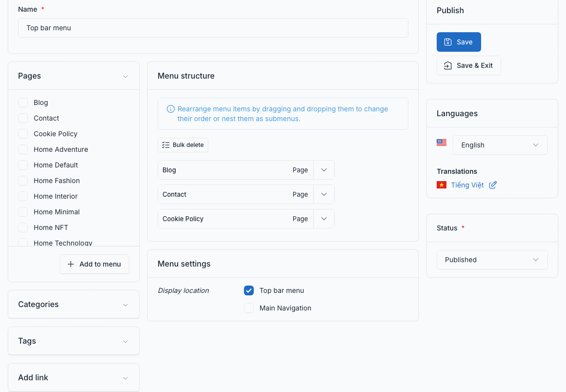This screenshot has height=392, width=566.
Task: Click the Main Navigation label text
Action: [x=285, y=308]
